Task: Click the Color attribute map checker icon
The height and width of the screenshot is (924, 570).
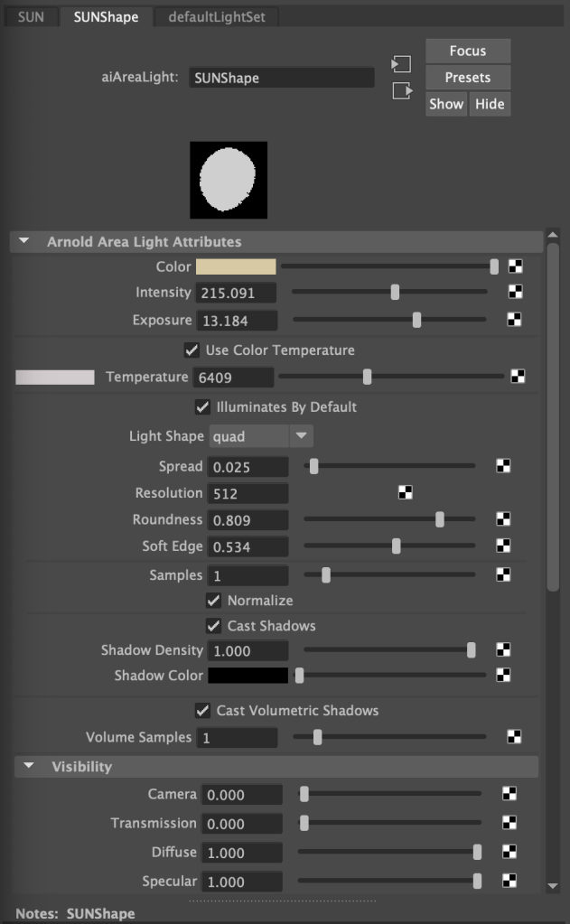Action: (516, 266)
